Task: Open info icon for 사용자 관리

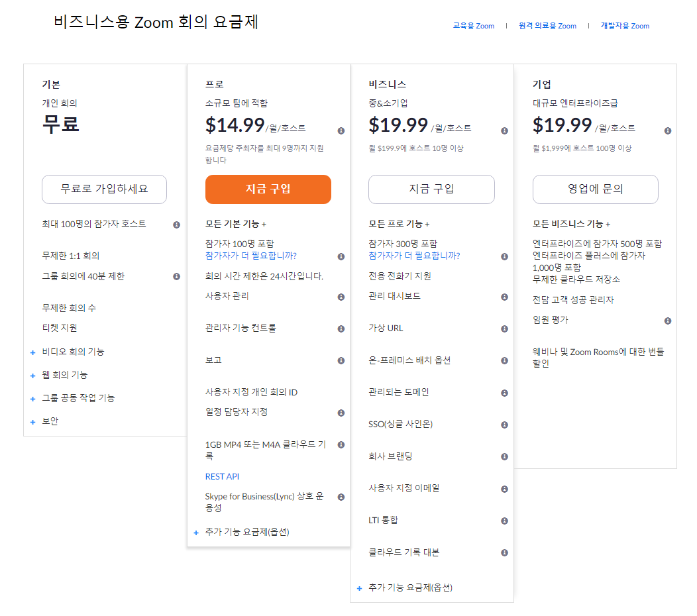Action: point(341,297)
